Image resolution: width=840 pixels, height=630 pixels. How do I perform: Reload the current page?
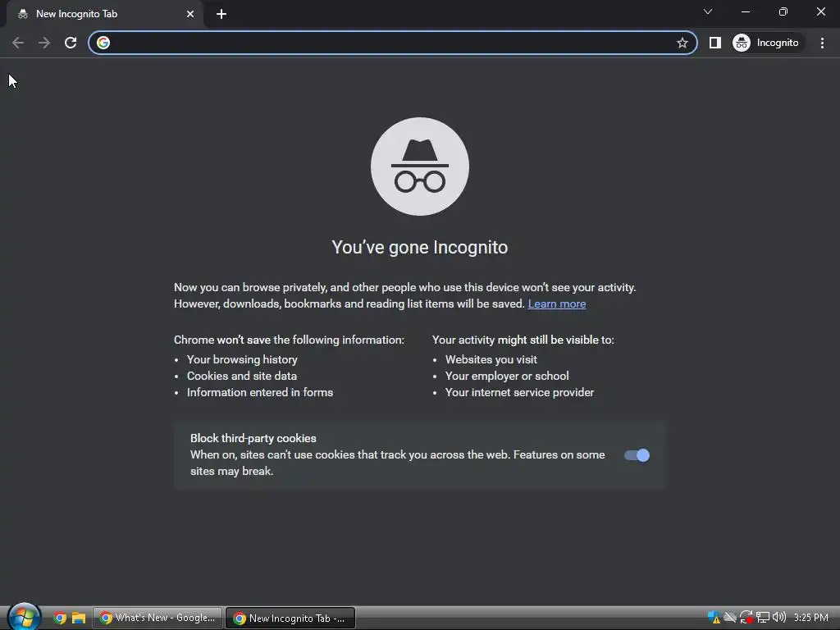71,43
